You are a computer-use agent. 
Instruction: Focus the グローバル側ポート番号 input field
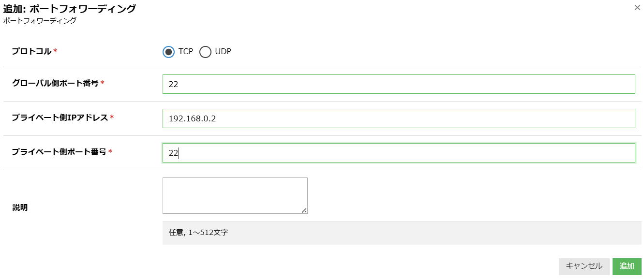tap(399, 84)
